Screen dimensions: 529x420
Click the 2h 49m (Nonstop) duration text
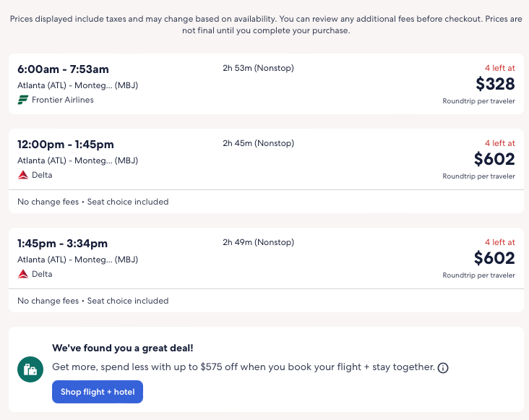[x=258, y=242]
